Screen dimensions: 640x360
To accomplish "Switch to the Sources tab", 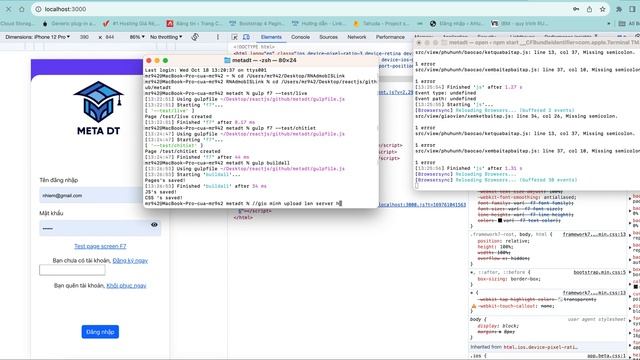I will coord(328,37).
